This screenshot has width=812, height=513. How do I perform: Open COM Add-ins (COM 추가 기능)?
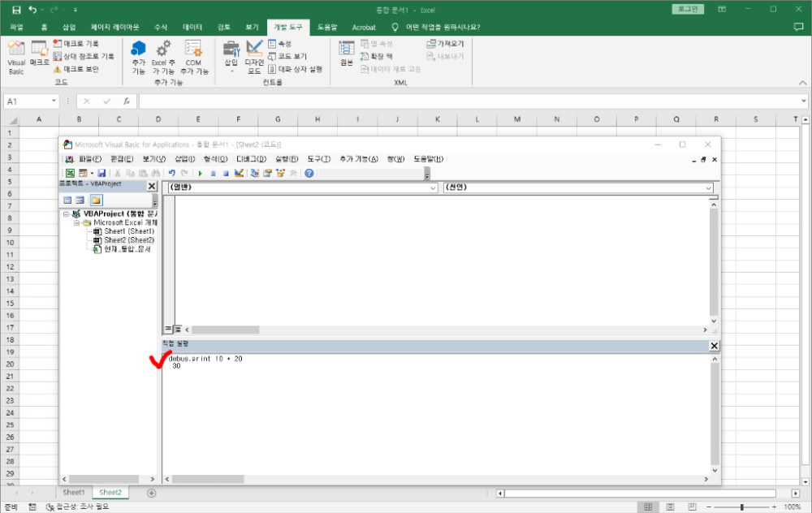pyautogui.click(x=194, y=58)
